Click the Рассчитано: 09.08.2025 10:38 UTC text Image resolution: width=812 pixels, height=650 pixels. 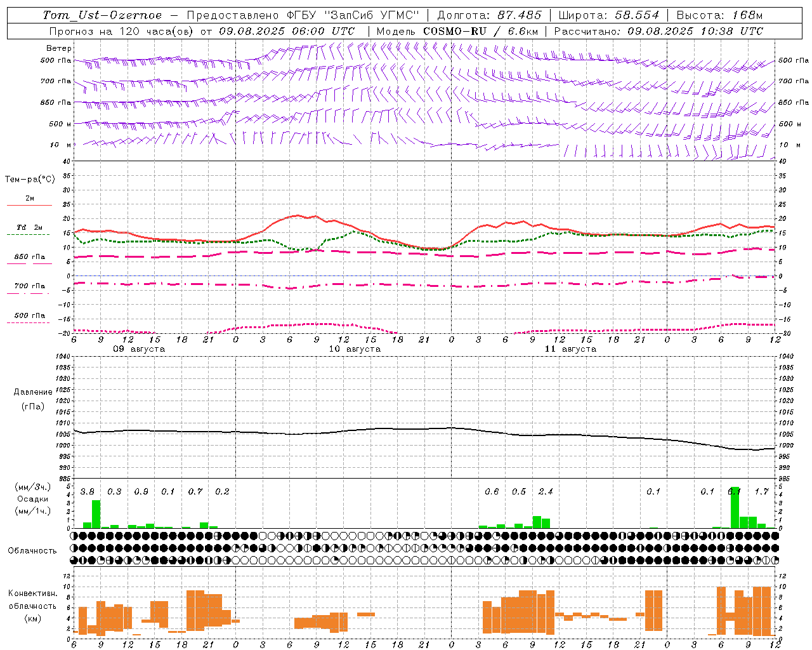[x=658, y=31]
